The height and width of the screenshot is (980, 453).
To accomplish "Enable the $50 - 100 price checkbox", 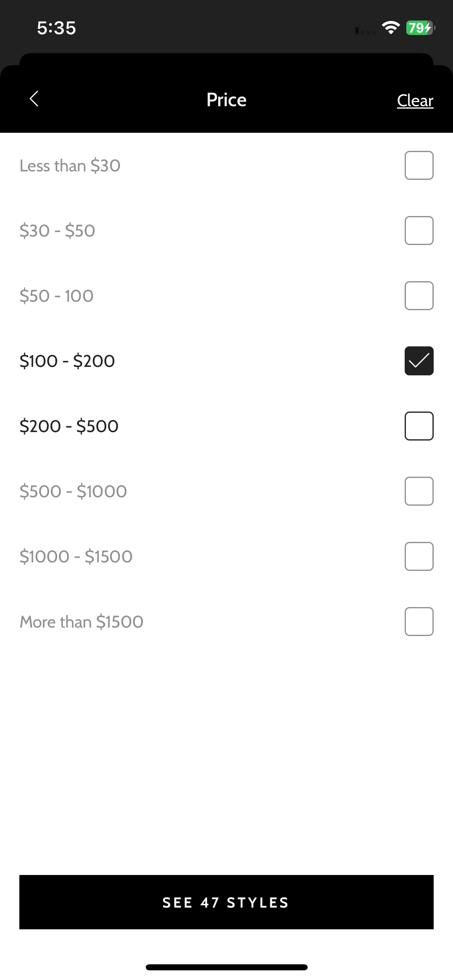I will pos(419,296).
